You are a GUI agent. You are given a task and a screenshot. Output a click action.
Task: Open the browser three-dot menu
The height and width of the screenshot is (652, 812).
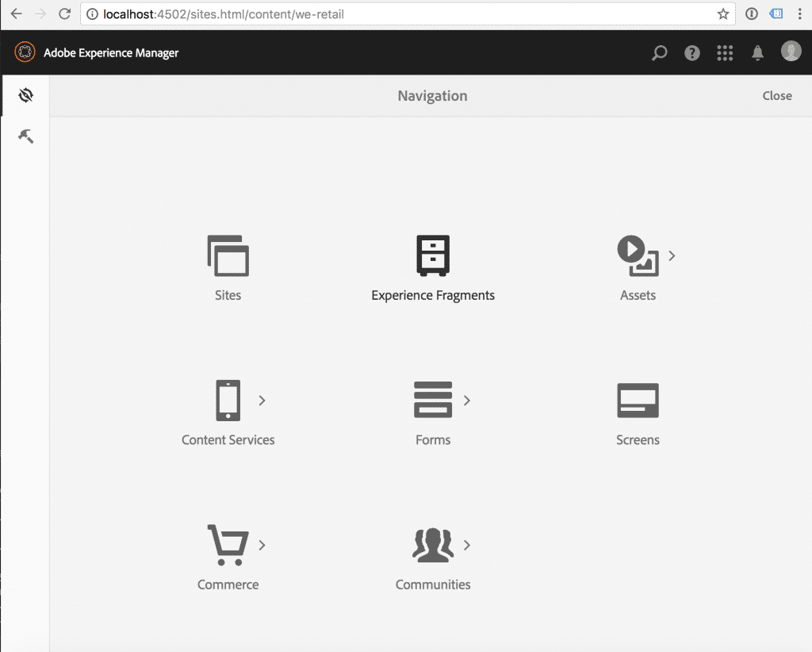click(x=799, y=14)
